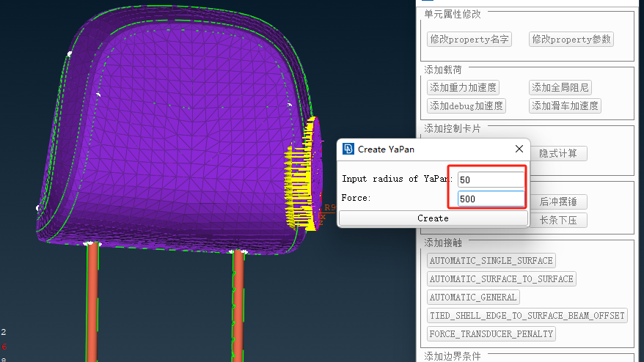
Task: Click the 添加边界条件 group title
Action: [453, 356]
